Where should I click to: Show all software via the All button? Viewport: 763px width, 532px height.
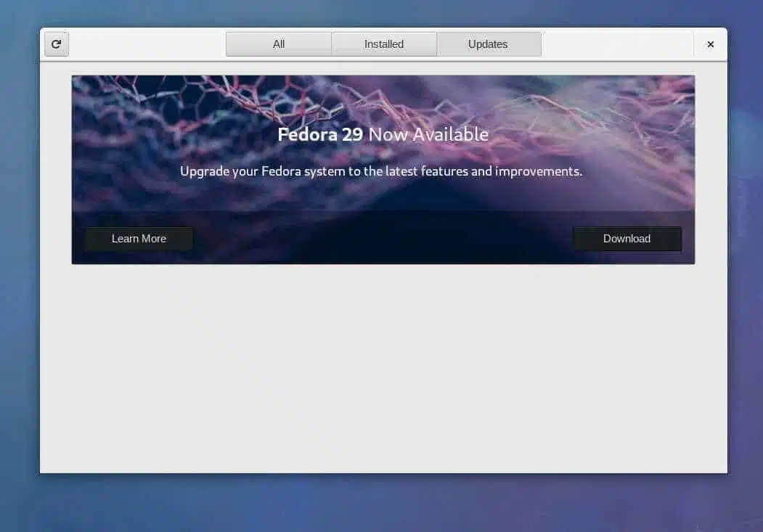pyautogui.click(x=279, y=44)
